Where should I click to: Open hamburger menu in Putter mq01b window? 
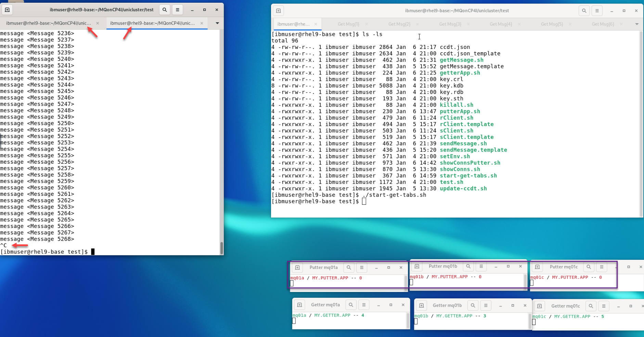tap(481, 267)
